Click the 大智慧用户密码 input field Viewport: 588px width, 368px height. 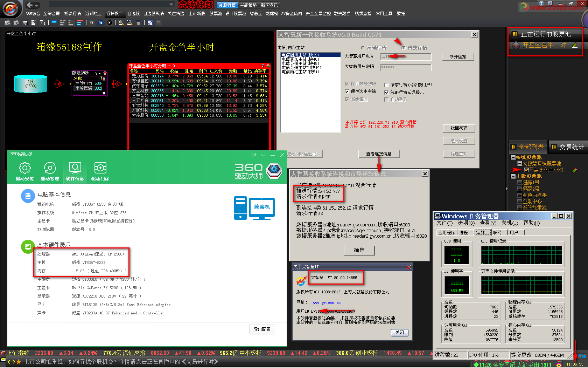(406, 67)
